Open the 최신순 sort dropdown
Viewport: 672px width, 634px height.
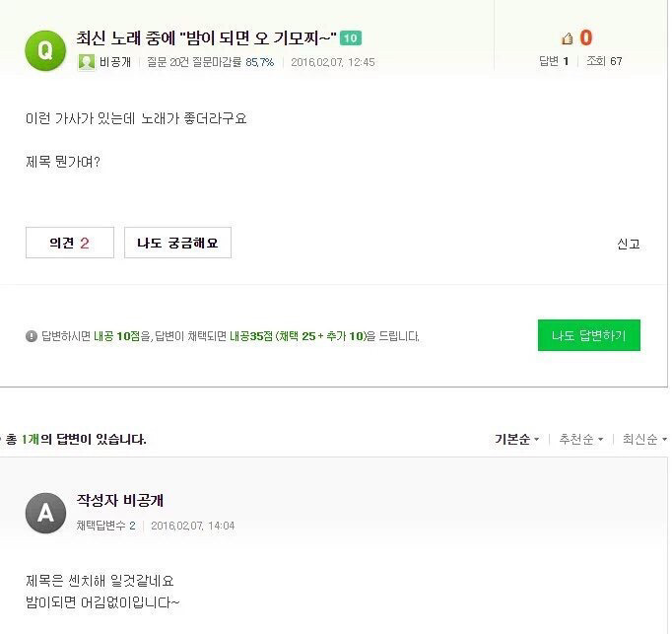643,439
